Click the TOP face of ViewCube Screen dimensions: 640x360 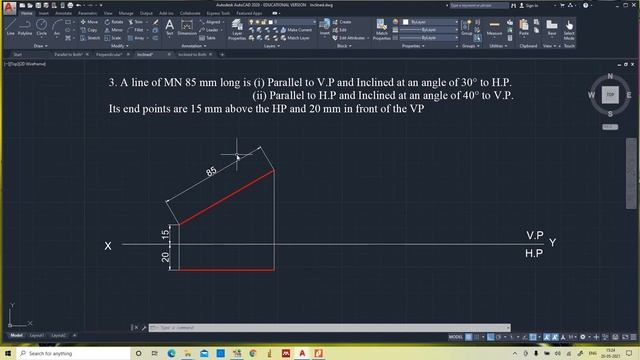pos(610,95)
